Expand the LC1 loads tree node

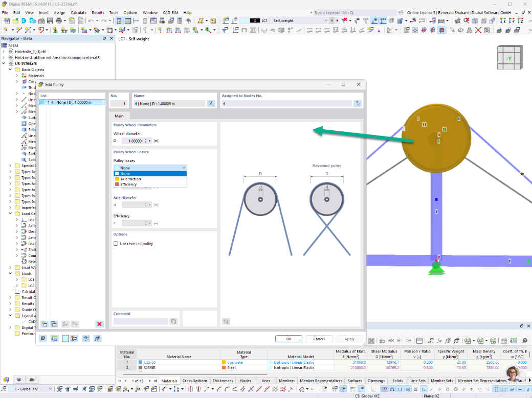(16, 279)
